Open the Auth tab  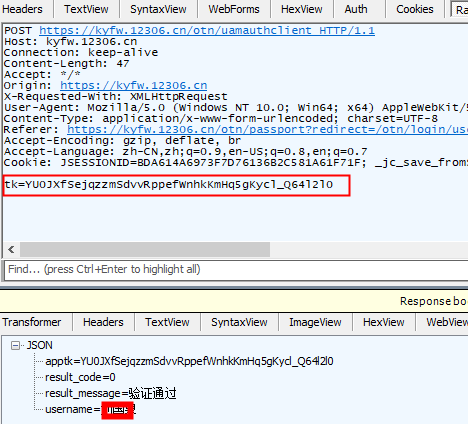[356, 9]
